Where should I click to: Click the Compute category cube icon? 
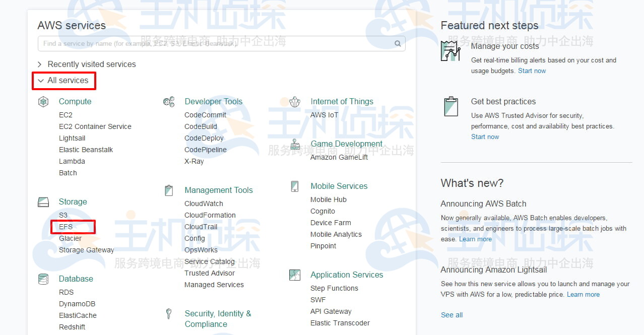(43, 101)
